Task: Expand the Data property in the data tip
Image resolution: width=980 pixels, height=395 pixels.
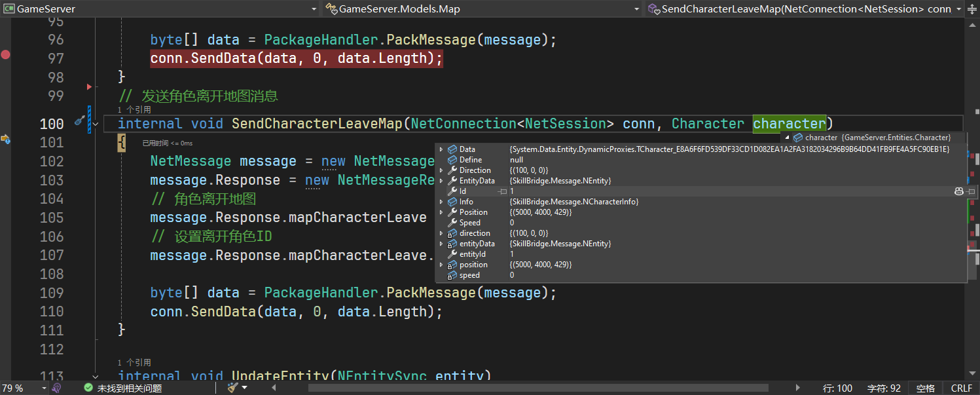Action: tap(441, 149)
